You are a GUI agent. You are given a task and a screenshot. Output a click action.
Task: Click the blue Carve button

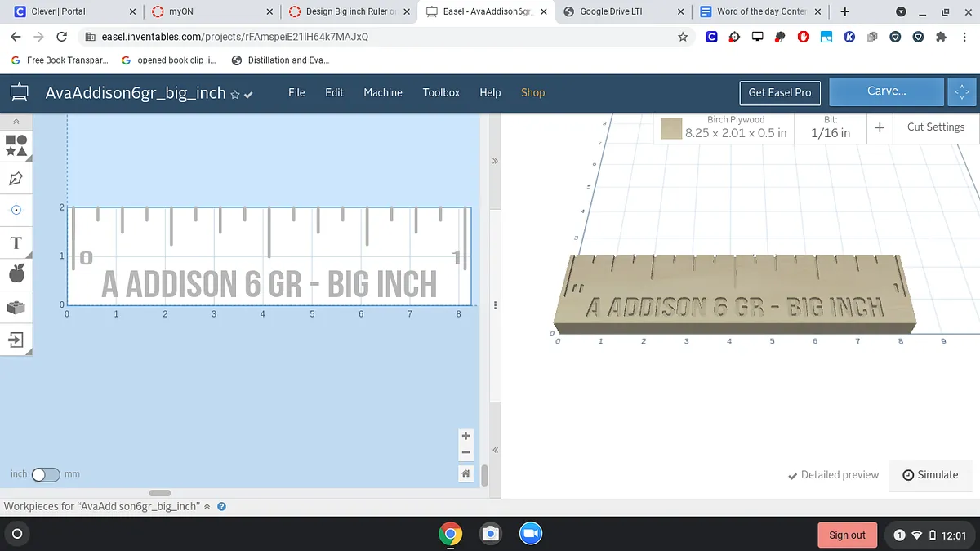(886, 91)
